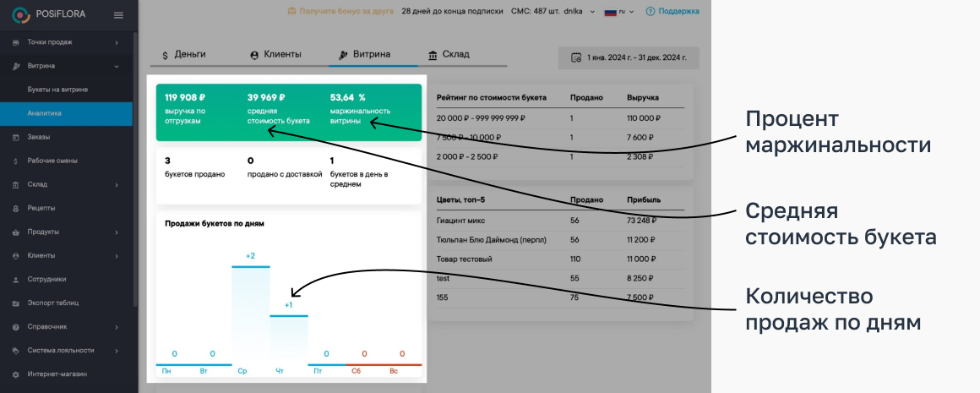
Task: Click the calendar icon in date range
Action: (x=576, y=57)
